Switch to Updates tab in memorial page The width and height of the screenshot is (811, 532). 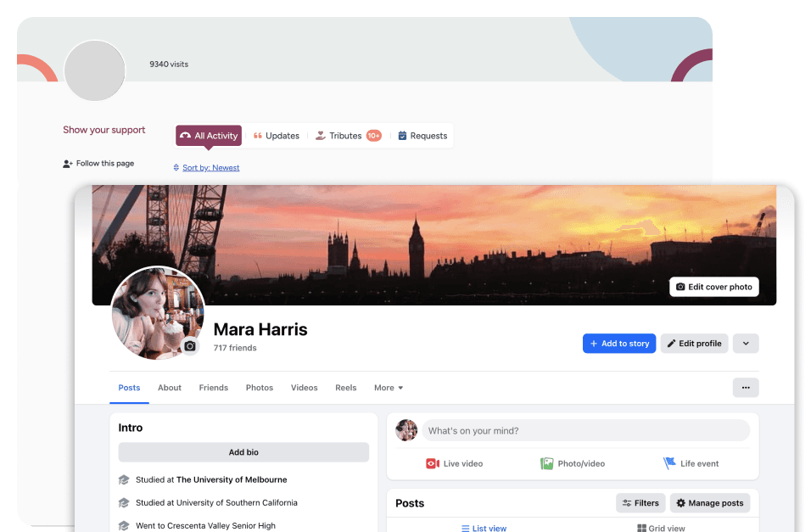277,136
